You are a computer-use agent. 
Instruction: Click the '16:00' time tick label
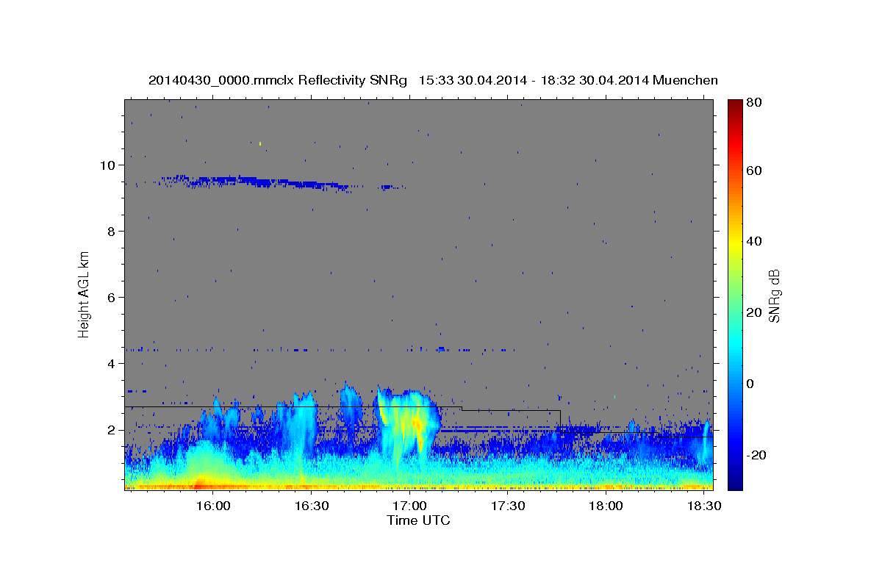[213, 506]
